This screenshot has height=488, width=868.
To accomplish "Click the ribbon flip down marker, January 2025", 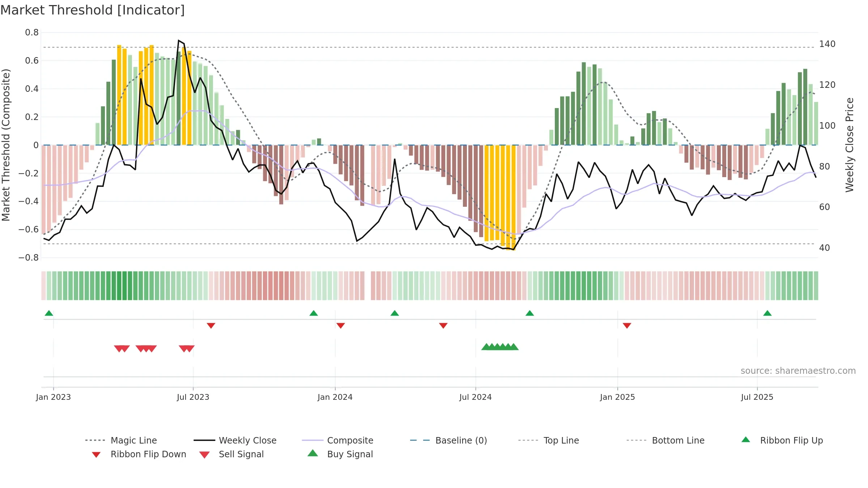I will pyautogui.click(x=627, y=326).
